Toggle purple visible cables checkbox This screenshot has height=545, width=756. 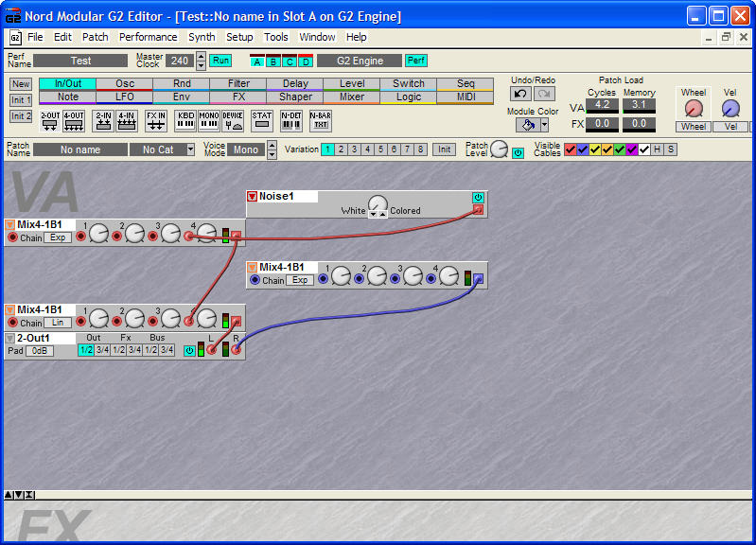pos(632,149)
